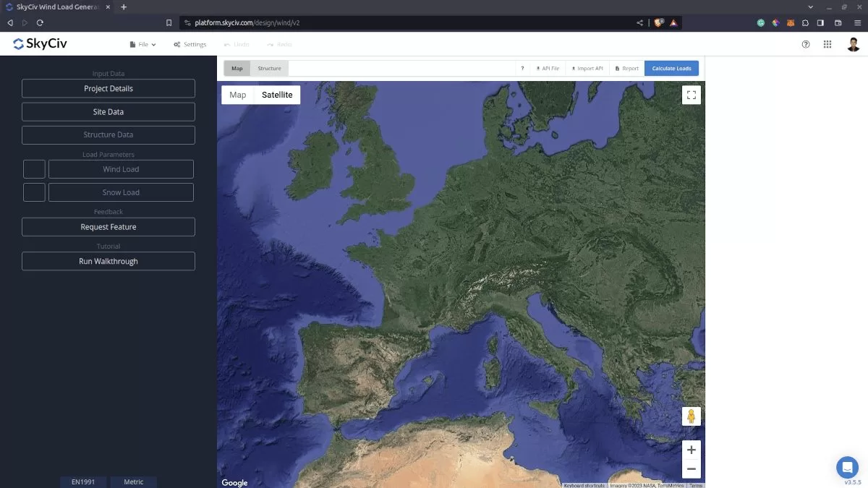Enable the Snow Load checkbox

34,192
